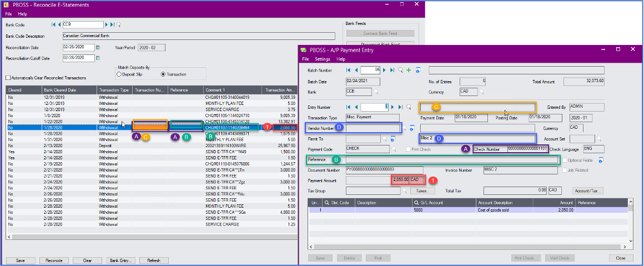This screenshot has width=644, height=266.
Task: Click into the Bank Code field
Action: point(83,24)
